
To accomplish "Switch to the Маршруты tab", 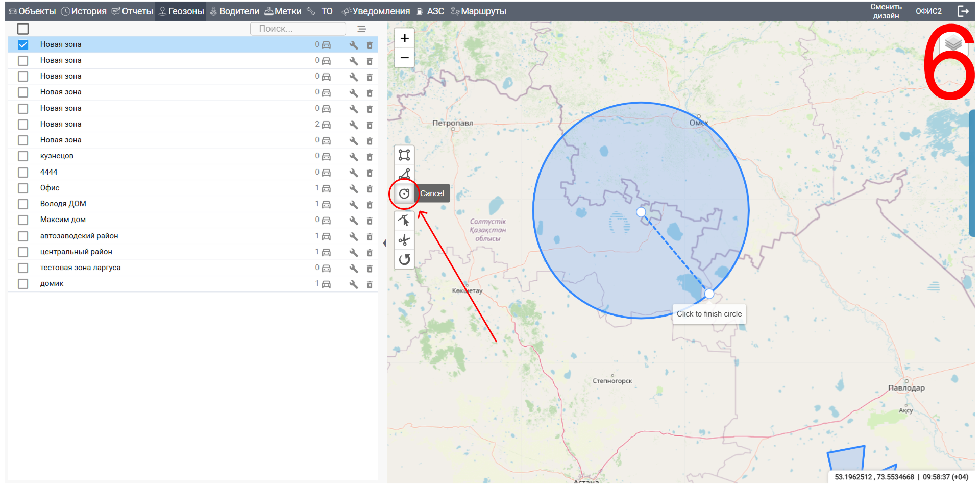I will [478, 11].
